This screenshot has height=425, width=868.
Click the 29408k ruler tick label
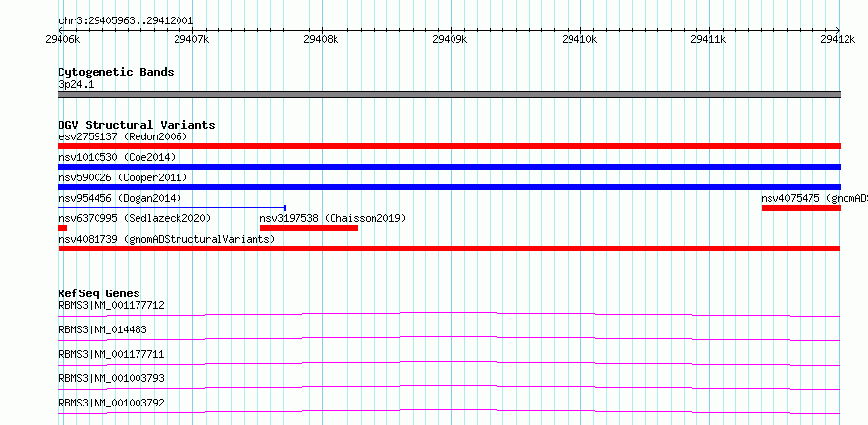(322, 39)
